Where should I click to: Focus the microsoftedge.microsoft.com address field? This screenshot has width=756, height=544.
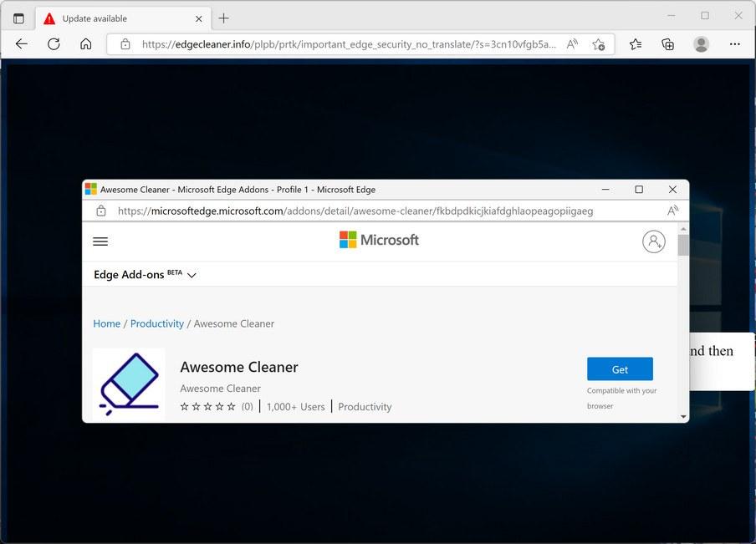coord(355,211)
